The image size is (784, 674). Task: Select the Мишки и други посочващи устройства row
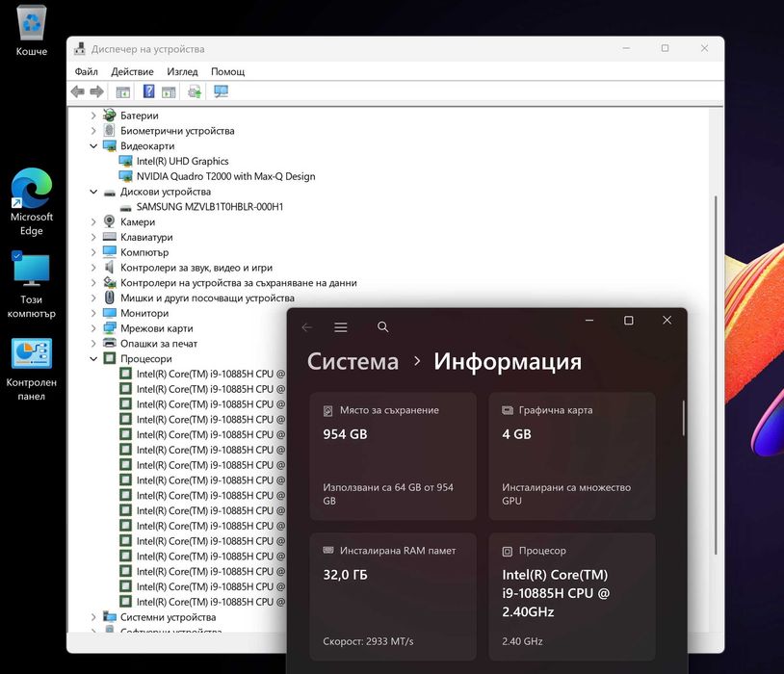tap(207, 298)
